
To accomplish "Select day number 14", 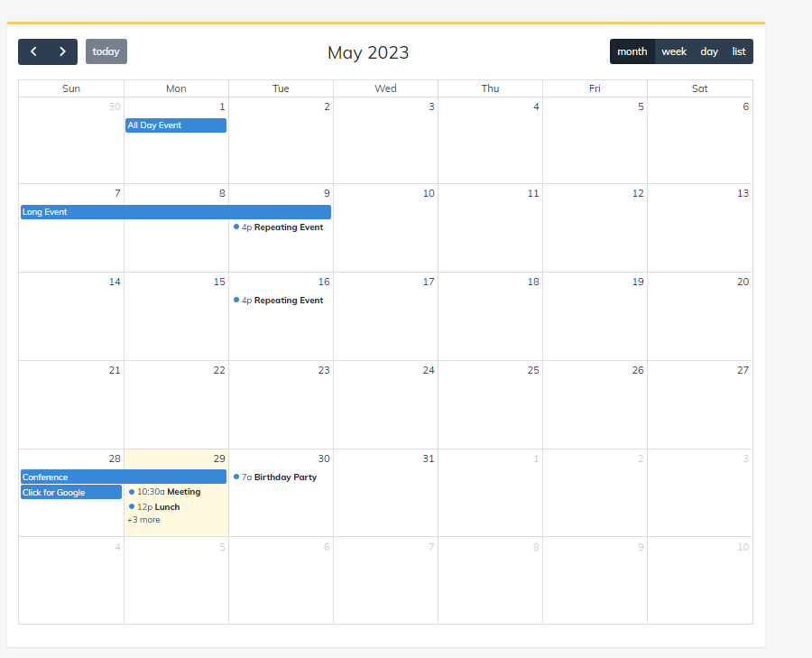I will click(115, 282).
